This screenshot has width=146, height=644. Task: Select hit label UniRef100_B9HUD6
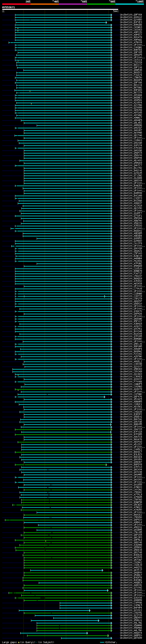coord(131,25)
